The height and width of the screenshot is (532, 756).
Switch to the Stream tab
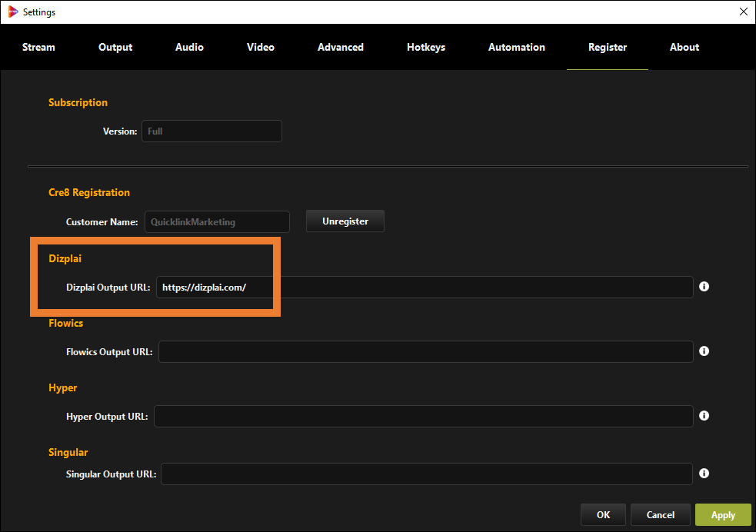click(38, 47)
